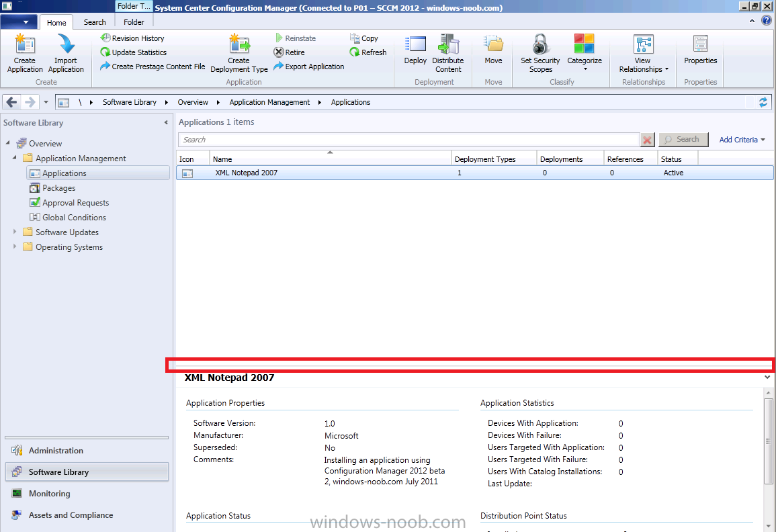Viewport: 776px width, 532px height.
Task: Clear the search with the red X
Action: coord(647,140)
